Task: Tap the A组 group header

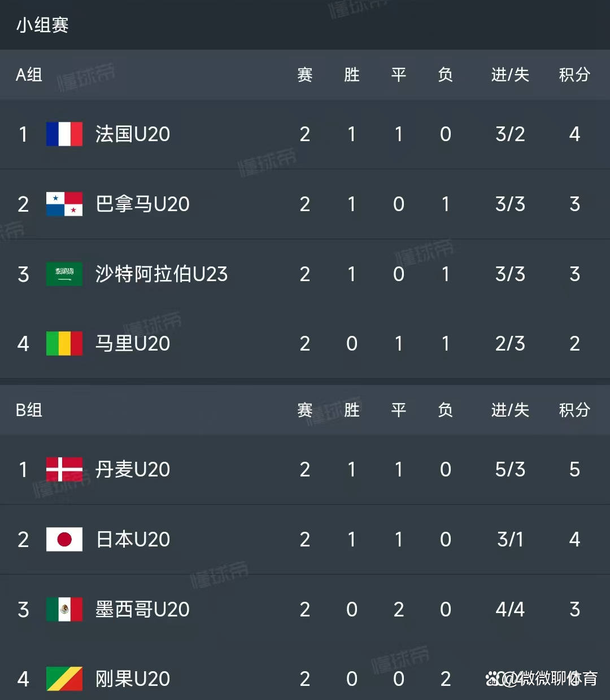Action: coord(29,75)
